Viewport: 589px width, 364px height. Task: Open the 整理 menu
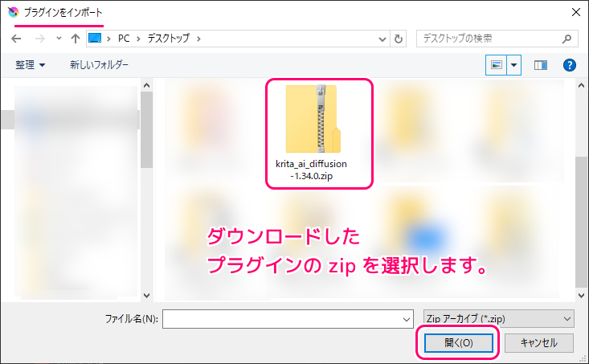click(30, 65)
